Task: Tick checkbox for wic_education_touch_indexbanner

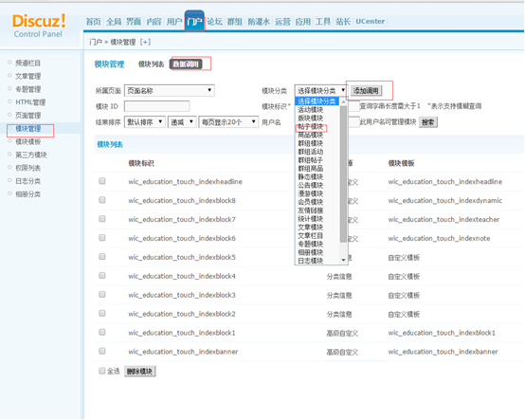Action: [x=102, y=352]
